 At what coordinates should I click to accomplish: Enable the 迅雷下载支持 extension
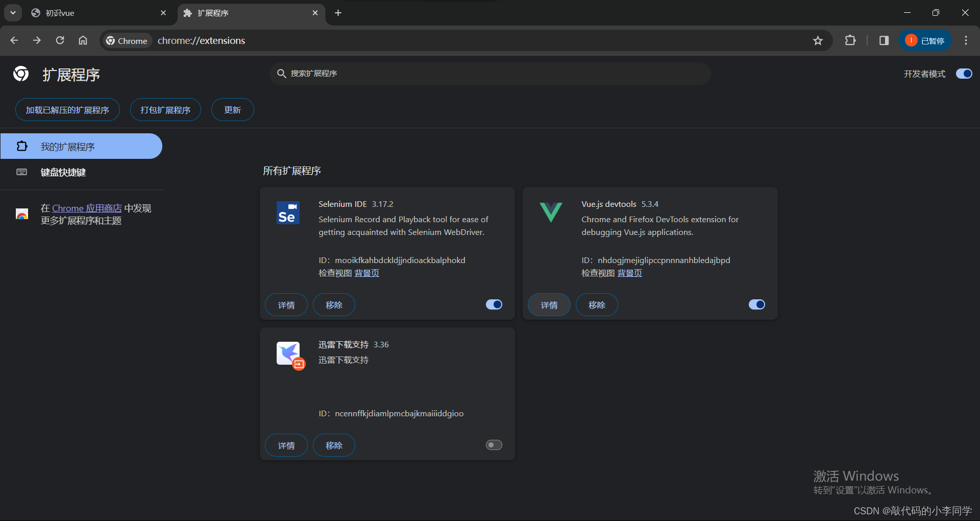click(494, 445)
